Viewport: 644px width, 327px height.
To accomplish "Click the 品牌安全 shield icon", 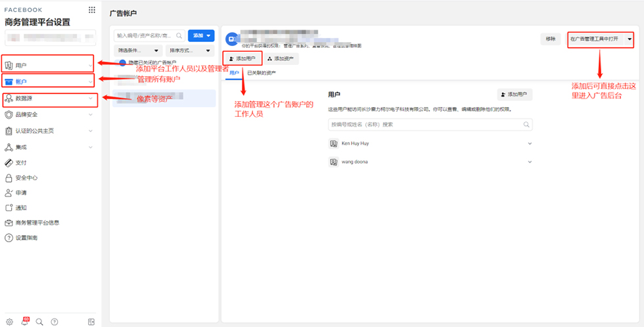I will point(9,115).
